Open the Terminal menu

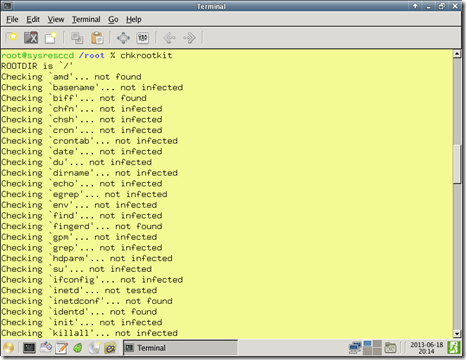[x=86, y=20]
